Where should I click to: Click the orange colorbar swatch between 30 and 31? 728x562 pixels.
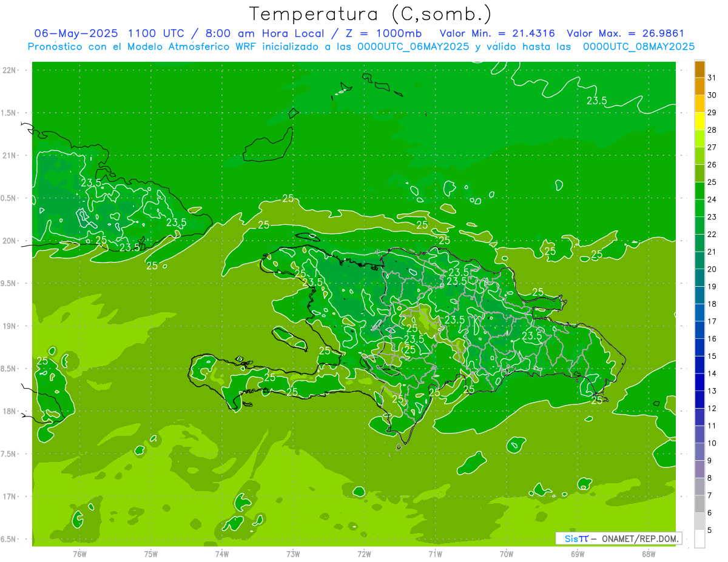point(699,87)
